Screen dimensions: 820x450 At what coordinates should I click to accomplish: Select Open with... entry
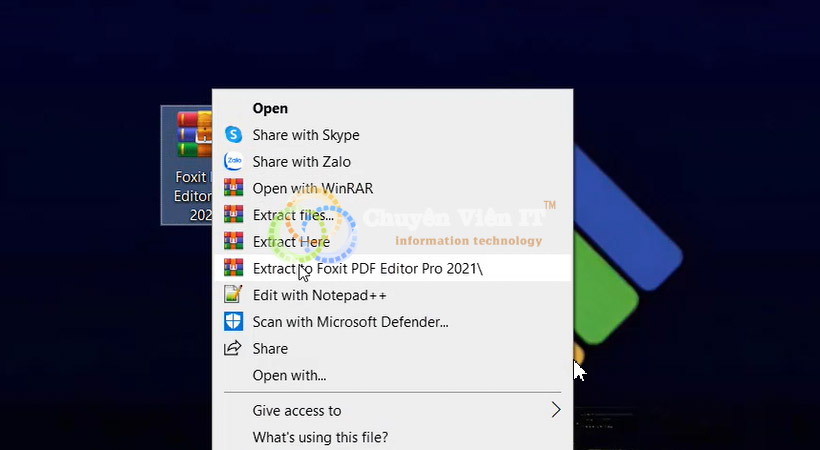click(x=392, y=375)
